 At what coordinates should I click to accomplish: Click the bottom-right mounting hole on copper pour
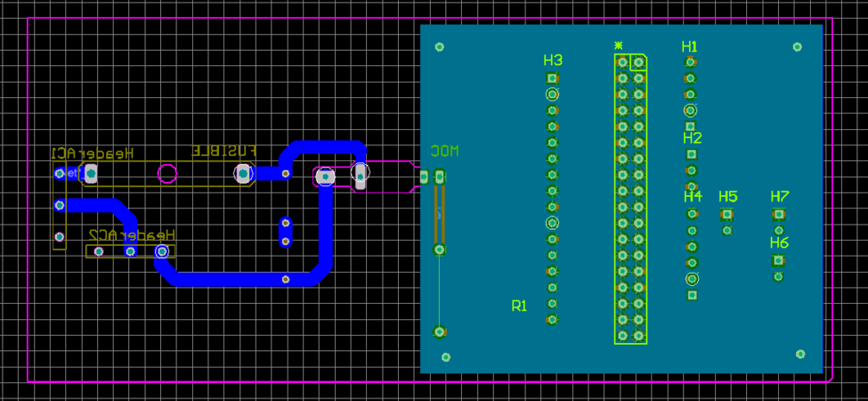tap(800, 355)
